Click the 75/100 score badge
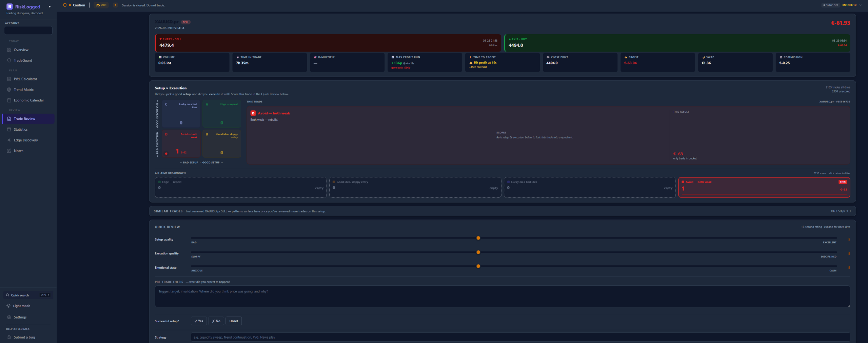 click(101, 5)
